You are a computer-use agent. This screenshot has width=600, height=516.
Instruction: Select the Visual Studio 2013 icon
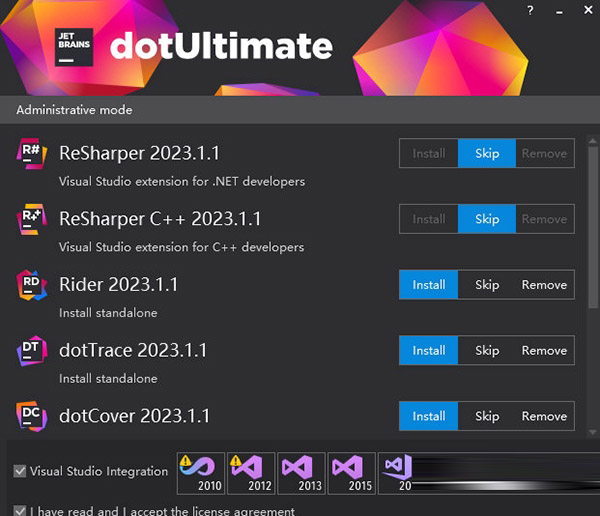(x=301, y=472)
